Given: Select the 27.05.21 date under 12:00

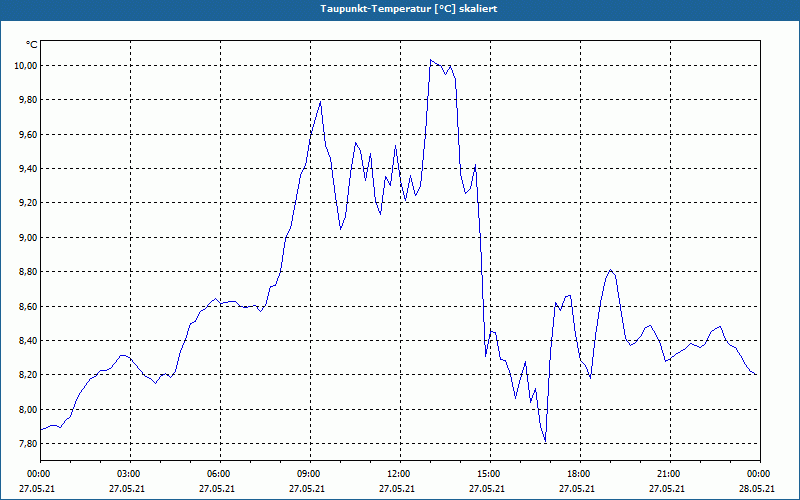Looking at the screenshot, I should 396,488.
